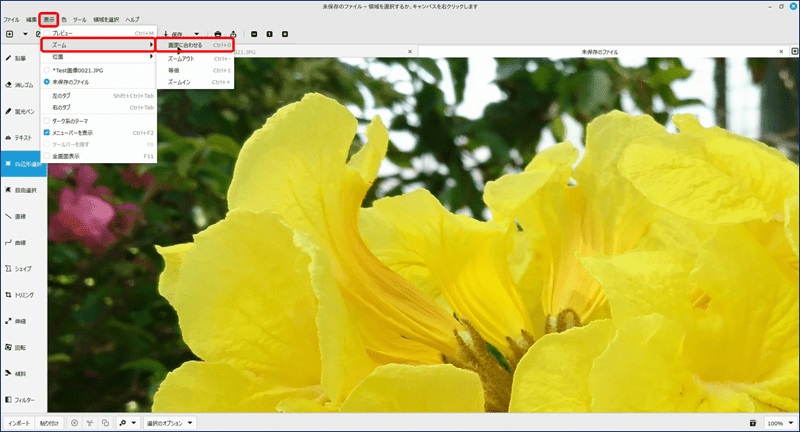
Task: Click the print icon in toolbar
Action: coord(218,34)
